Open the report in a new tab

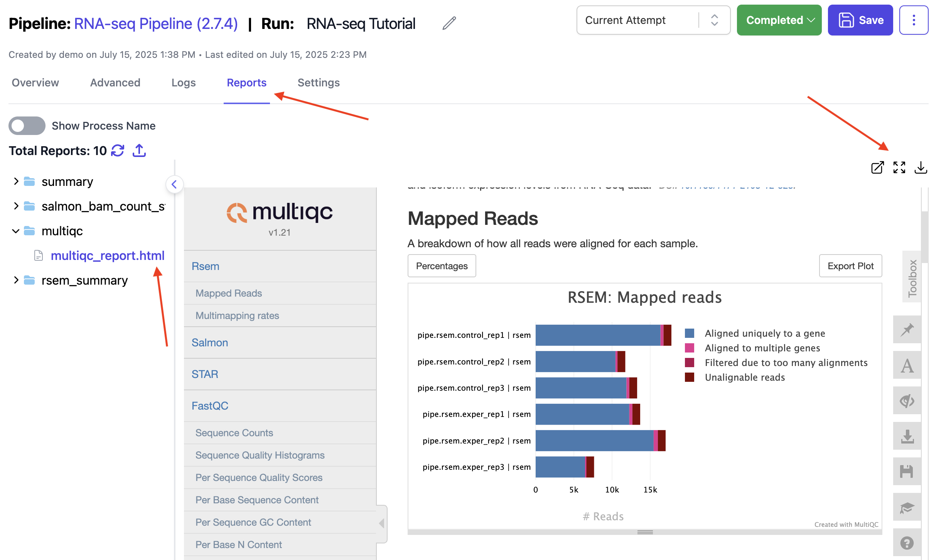pos(877,168)
